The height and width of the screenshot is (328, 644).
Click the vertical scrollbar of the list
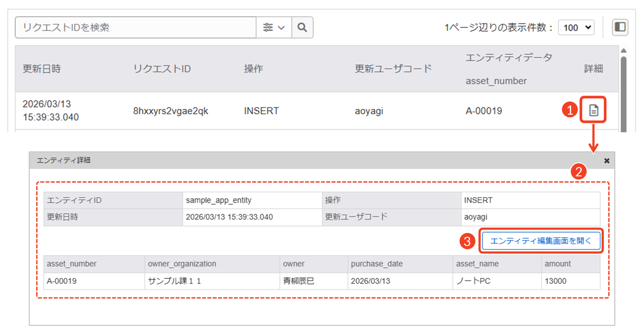coord(623,93)
